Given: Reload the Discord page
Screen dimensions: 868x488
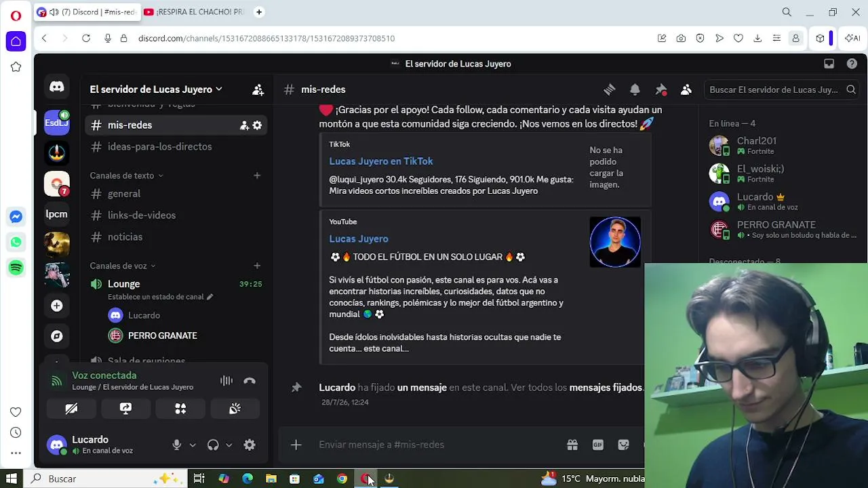Looking at the screenshot, I should click(86, 39).
